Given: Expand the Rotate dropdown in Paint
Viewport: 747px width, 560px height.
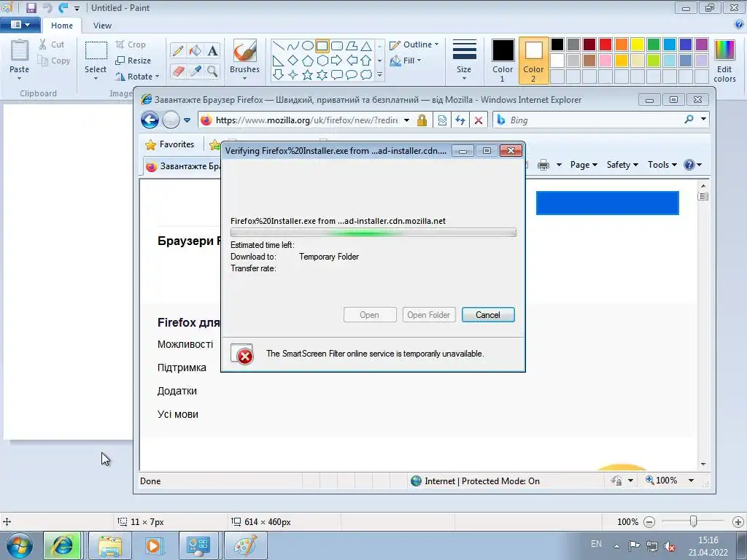Looking at the screenshot, I should (x=158, y=76).
